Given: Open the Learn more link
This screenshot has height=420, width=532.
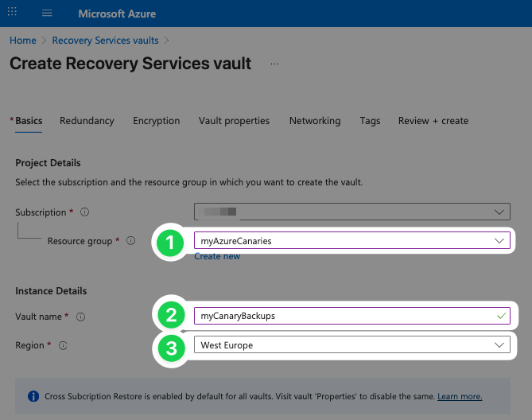Looking at the screenshot, I should pyautogui.click(x=460, y=396).
